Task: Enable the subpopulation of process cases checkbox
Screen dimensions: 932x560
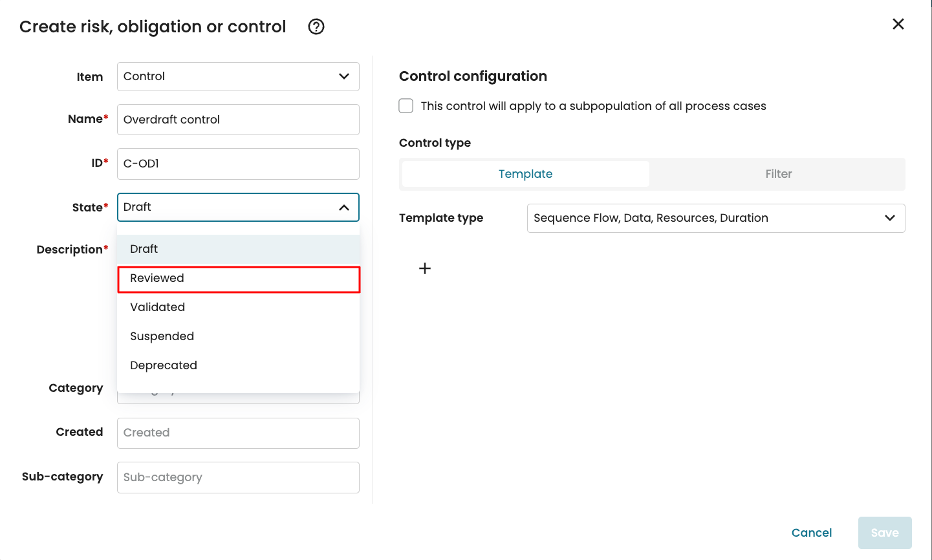Action: click(x=406, y=106)
